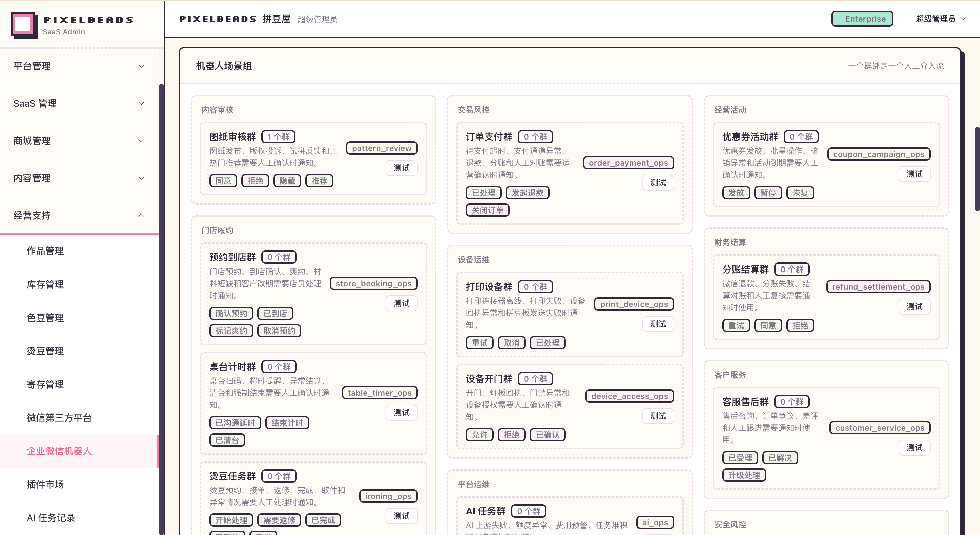Click the 隐藏 action tag in 图纸审核群
Image resolution: width=980 pixels, height=535 pixels.
point(287,181)
